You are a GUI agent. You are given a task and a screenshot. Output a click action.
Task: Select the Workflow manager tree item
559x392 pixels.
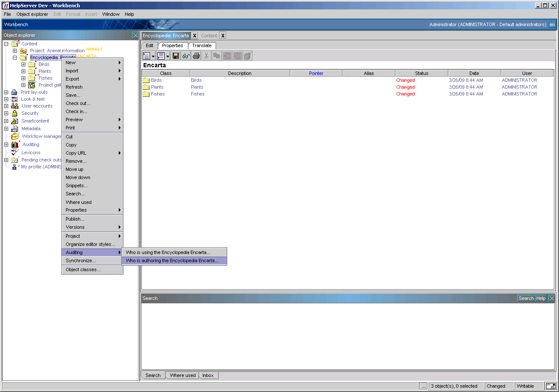(x=42, y=136)
